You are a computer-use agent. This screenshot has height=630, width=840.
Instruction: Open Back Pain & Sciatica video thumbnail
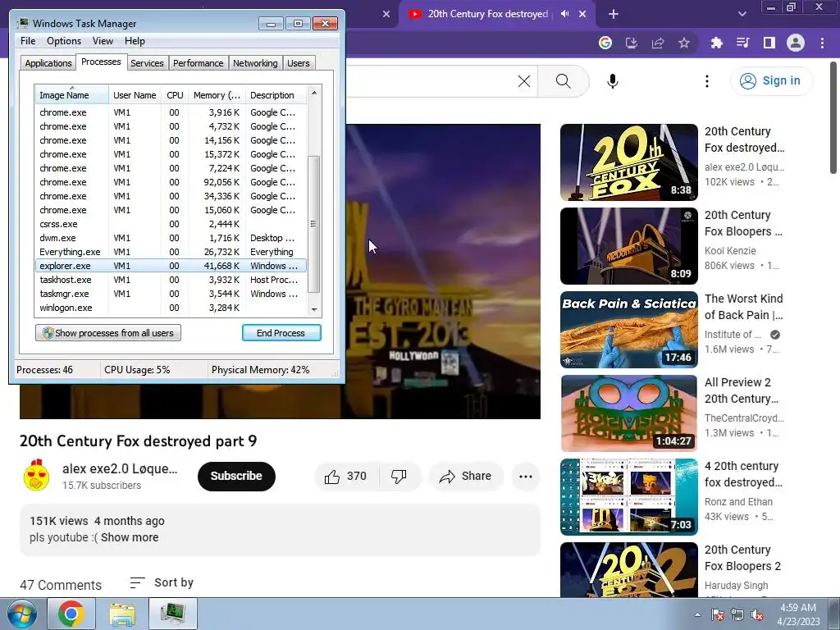tap(629, 330)
